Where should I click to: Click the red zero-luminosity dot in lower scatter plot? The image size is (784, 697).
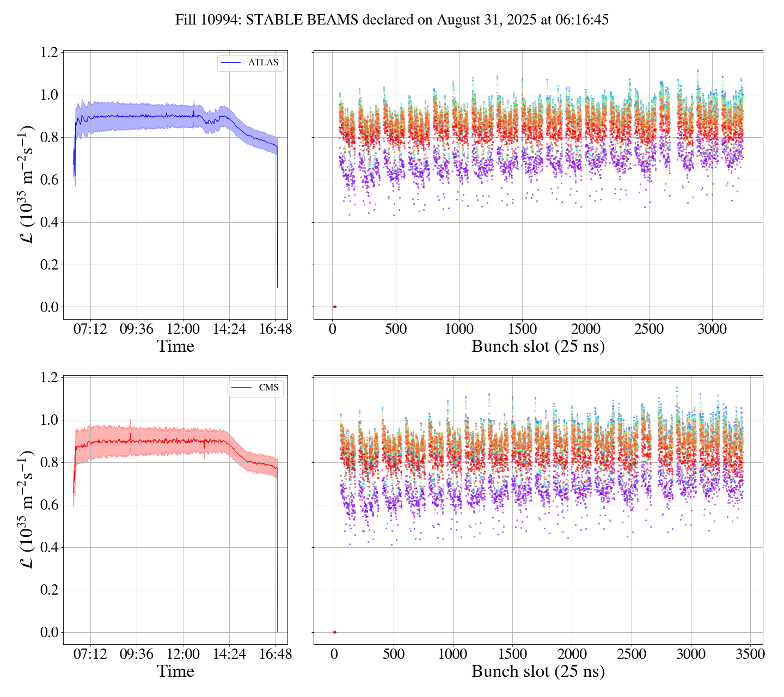[x=334, y=632]
